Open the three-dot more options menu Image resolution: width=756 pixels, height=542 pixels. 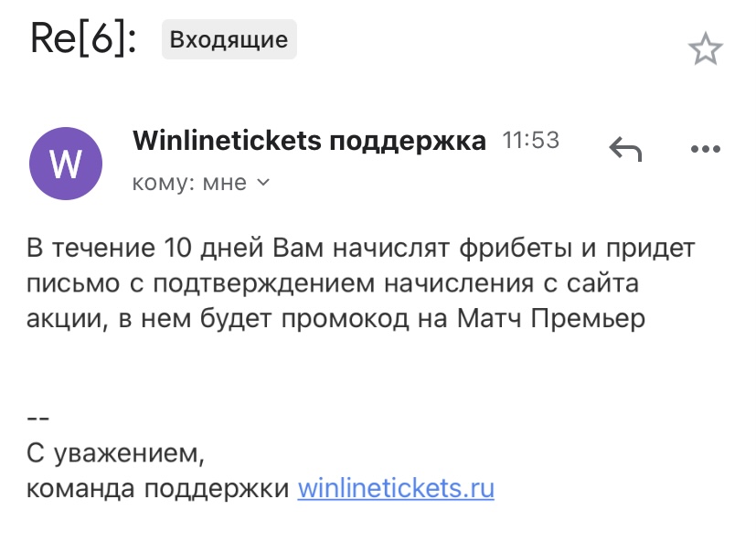pos(706,149)
